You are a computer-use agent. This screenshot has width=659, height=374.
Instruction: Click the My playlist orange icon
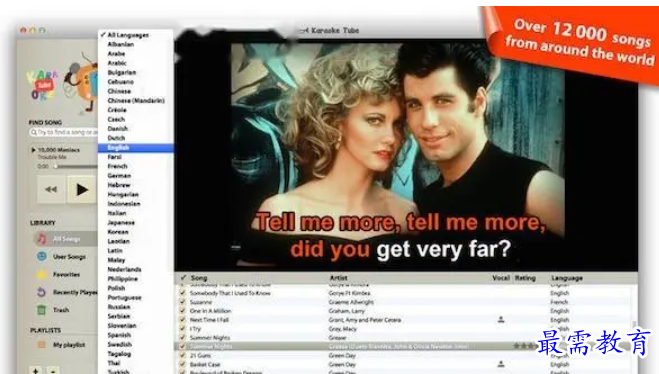[42, 345]
